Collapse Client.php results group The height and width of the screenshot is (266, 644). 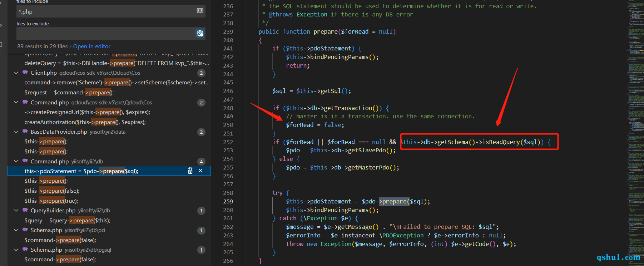[16, 73]
